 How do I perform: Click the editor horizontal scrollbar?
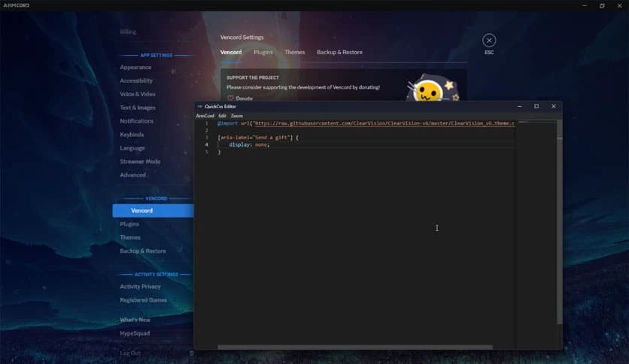tap(355, 347)
